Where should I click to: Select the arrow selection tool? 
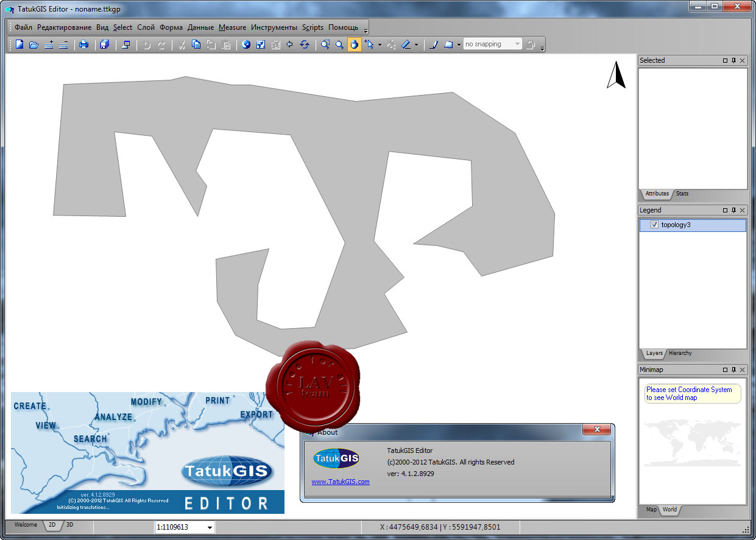click(x=369, y=44)
